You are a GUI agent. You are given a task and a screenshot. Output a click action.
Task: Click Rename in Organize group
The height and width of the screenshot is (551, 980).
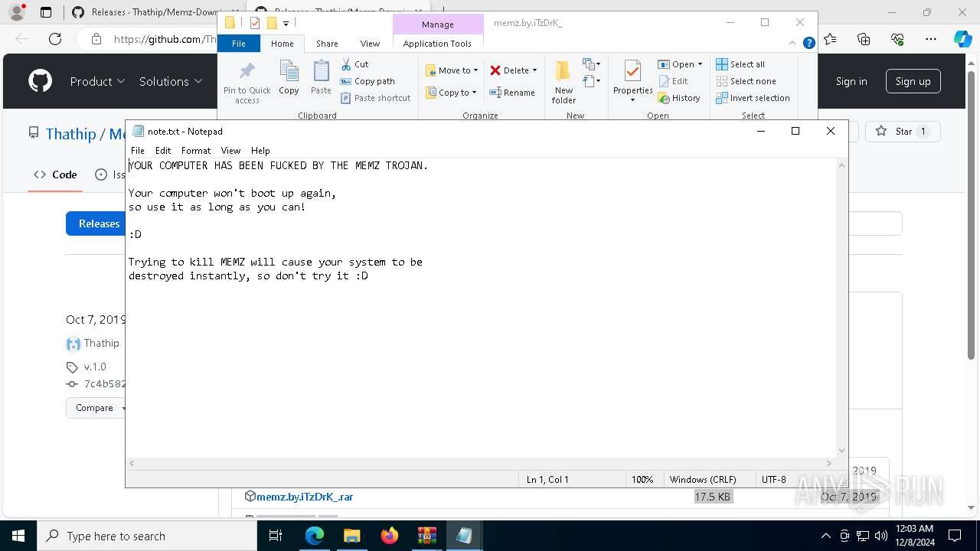tap(512, 93)
